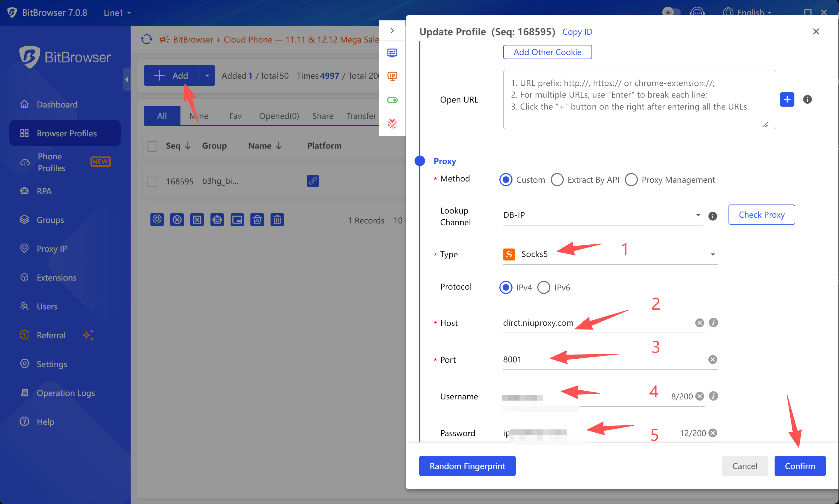Sort the table by Seq column
Viewport: 839px width, 504px height.
(178, 145)
